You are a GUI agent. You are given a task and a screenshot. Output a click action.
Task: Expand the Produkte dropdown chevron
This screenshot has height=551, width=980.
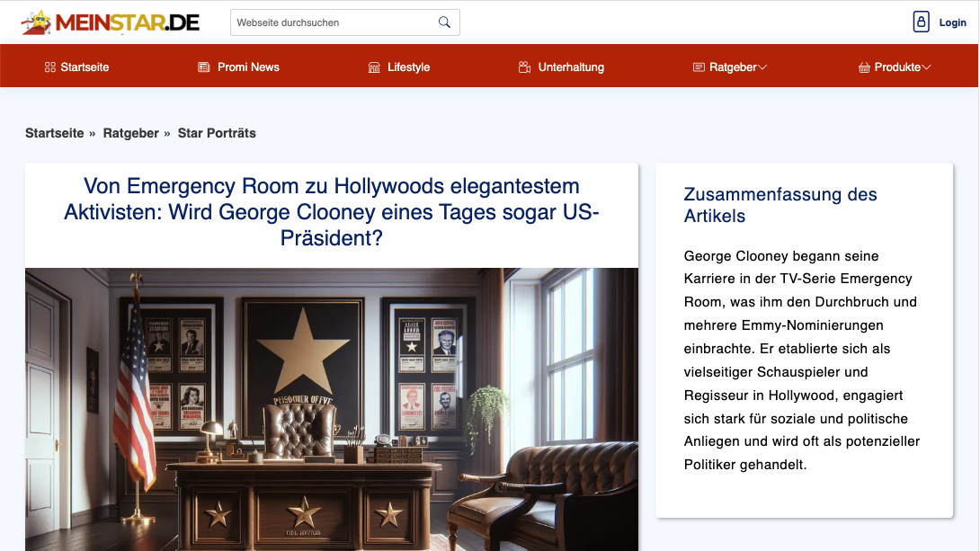(x=926, y=67)
